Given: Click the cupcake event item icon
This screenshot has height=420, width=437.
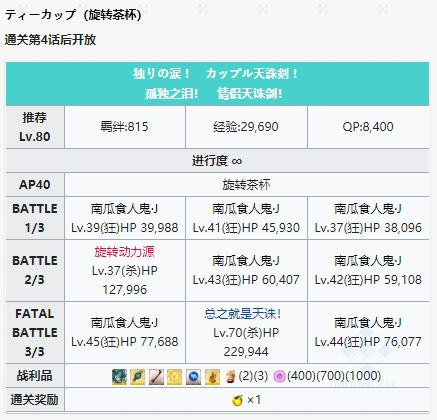Looking at the screenshot, I should pyautogui.click(x=230, y=377).
